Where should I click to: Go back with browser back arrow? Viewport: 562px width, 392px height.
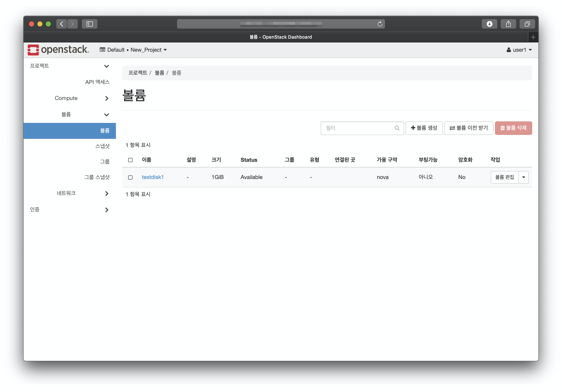(62, 24)
